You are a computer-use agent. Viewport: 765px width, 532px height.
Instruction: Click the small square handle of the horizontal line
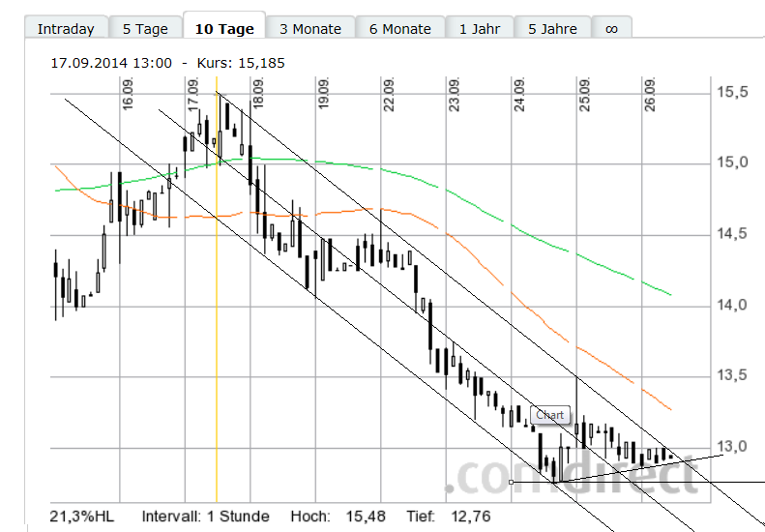pyautogui.click(x=511, y=482)
